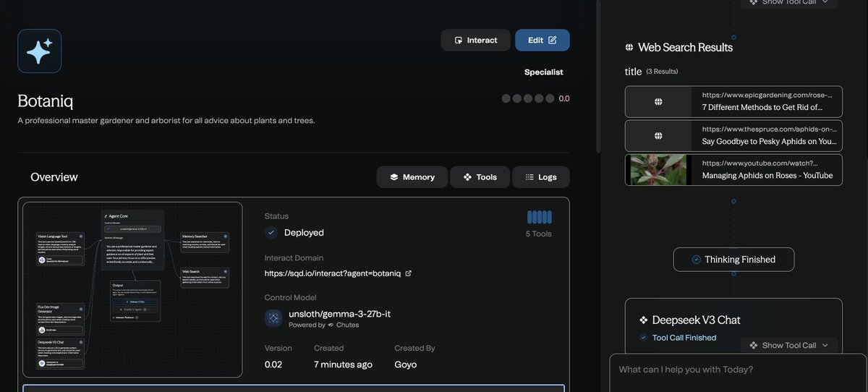Expand the Show Tool Call dropdown above Web Search Results
The width and height of the screenshot is (868, 392).
click(x=789, y=3)
